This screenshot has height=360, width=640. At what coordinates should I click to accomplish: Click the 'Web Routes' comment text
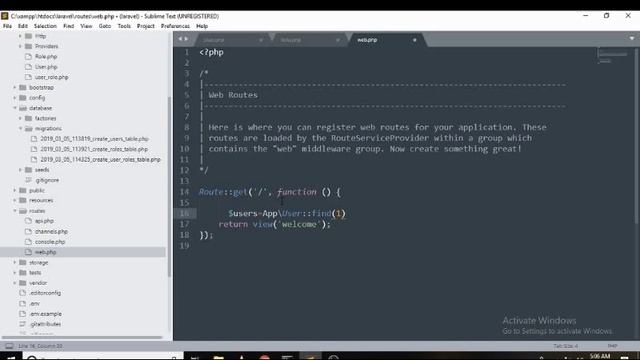pos(233,95)
